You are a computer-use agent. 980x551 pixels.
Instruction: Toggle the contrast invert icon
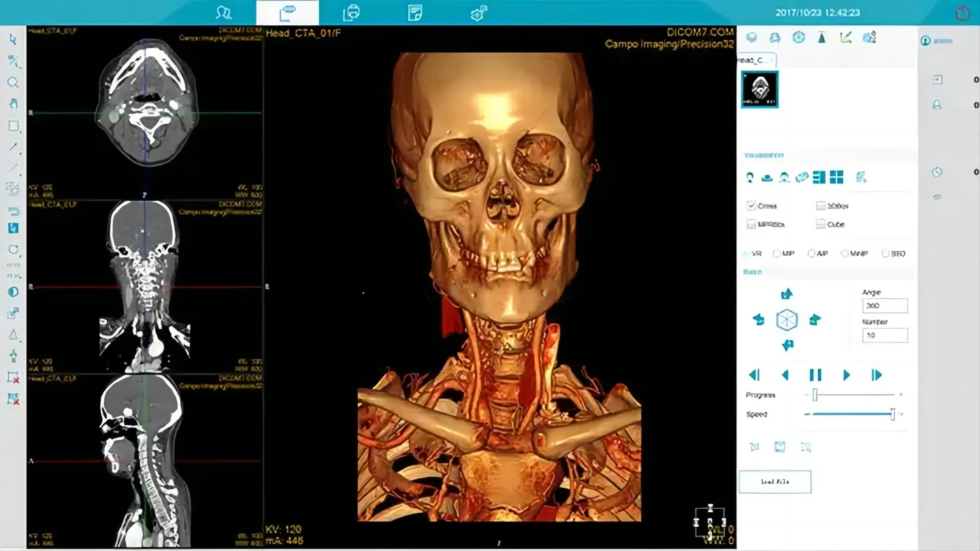(x=13, y=292)
